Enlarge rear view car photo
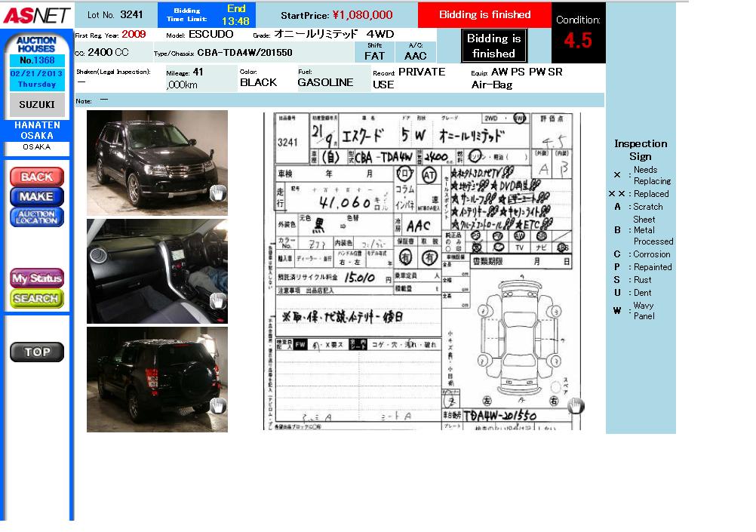The height and width of the screenshot is (532, 756). click(157, 379)
